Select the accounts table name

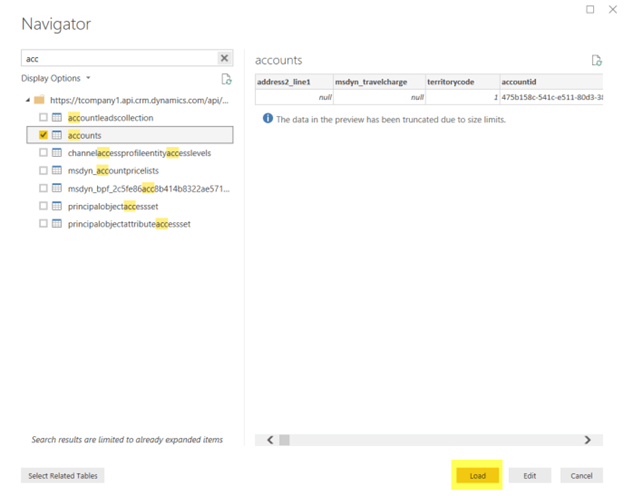[x=84, y=135]
